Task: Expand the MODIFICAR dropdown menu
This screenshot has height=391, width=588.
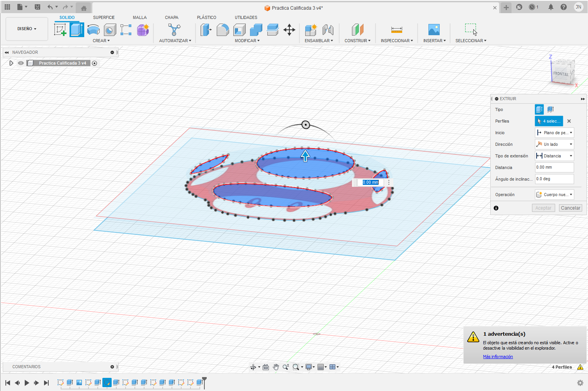Action: tap(247, 41)
